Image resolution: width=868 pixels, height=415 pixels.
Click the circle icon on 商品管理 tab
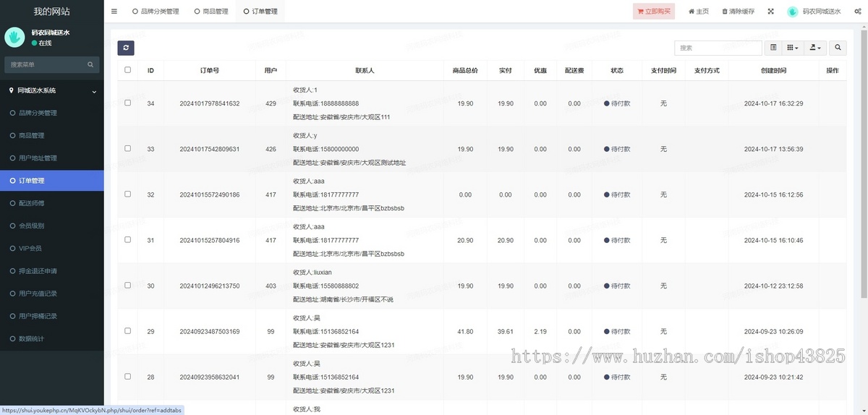(x=197, y=12)
